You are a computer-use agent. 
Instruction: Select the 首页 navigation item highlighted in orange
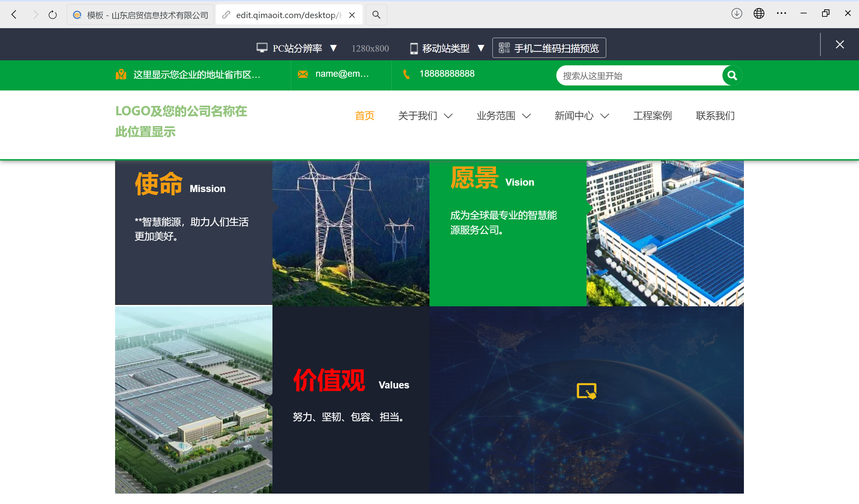click(x=364, y=116)
